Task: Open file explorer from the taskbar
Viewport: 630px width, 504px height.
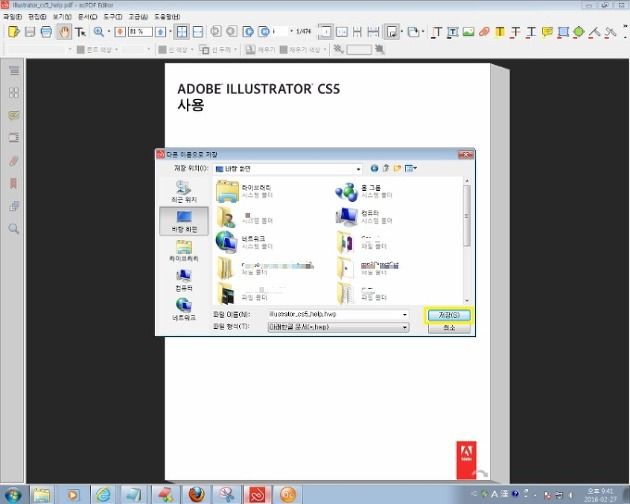Action: coord(42,494)
